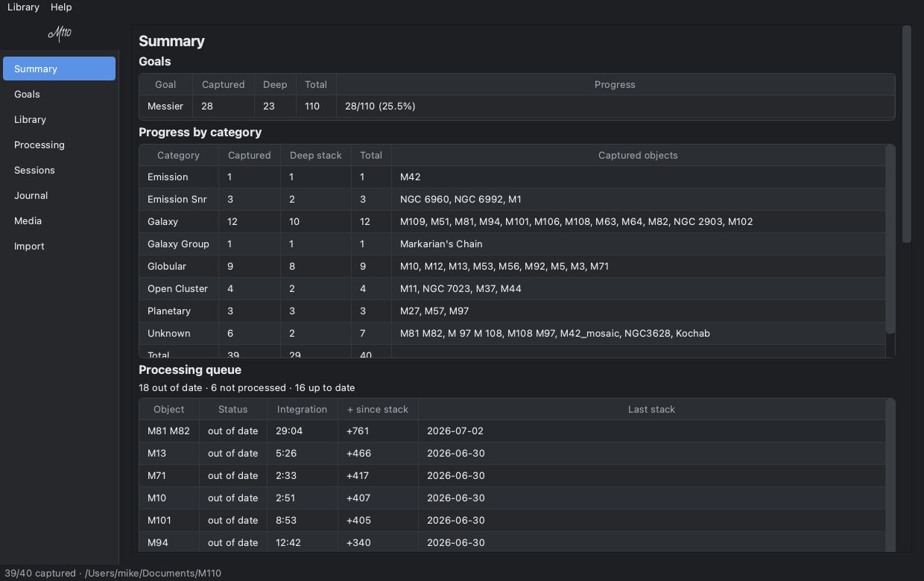The height and width of the screenshot is (581, 924).
Task: Click the Last stack column header
Action: [x=651, y=409]
